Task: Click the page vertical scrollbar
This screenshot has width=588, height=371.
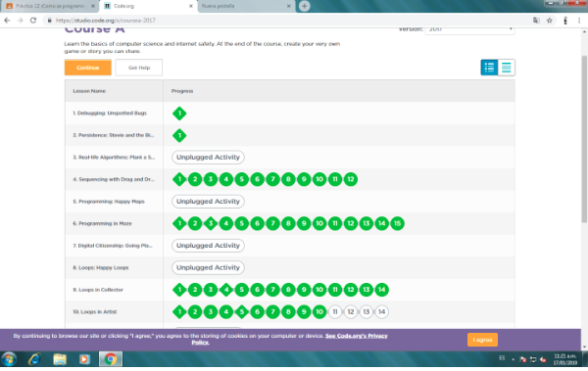Action: [x=584, y=139]
